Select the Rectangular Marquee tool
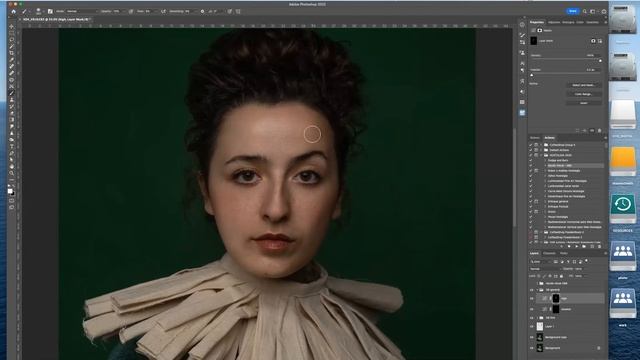The height and width of the screenshot is (360, 640). tap(11, 33)
